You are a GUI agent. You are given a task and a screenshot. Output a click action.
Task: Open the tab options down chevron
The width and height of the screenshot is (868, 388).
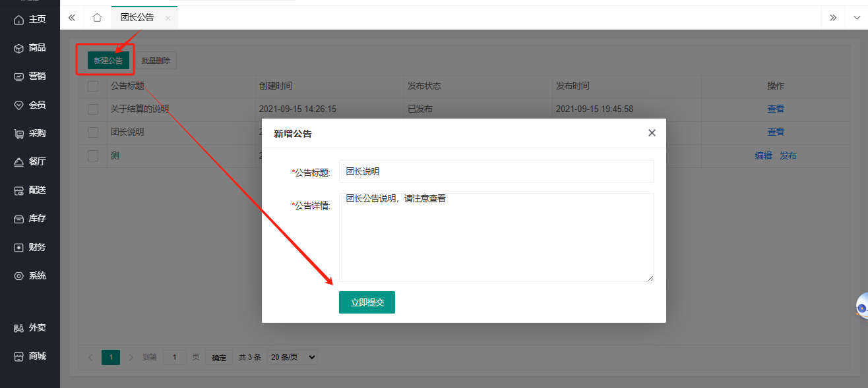pyautogui.click(x=857, y=18)
